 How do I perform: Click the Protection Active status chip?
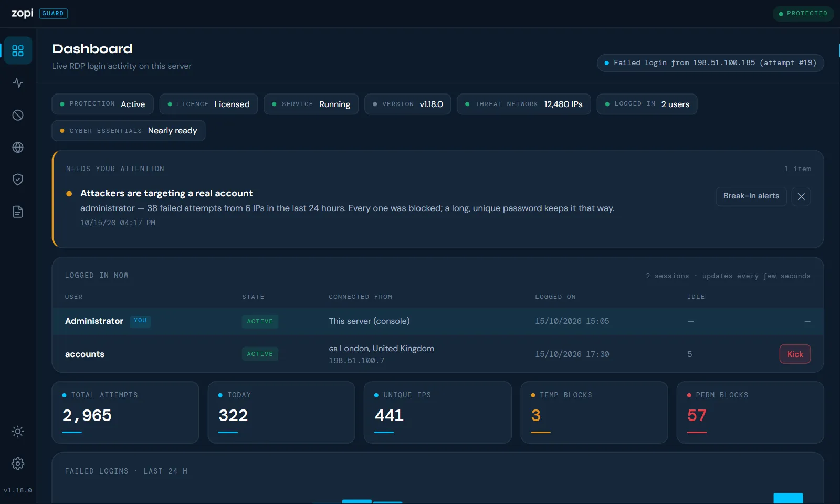coord(102,104)
